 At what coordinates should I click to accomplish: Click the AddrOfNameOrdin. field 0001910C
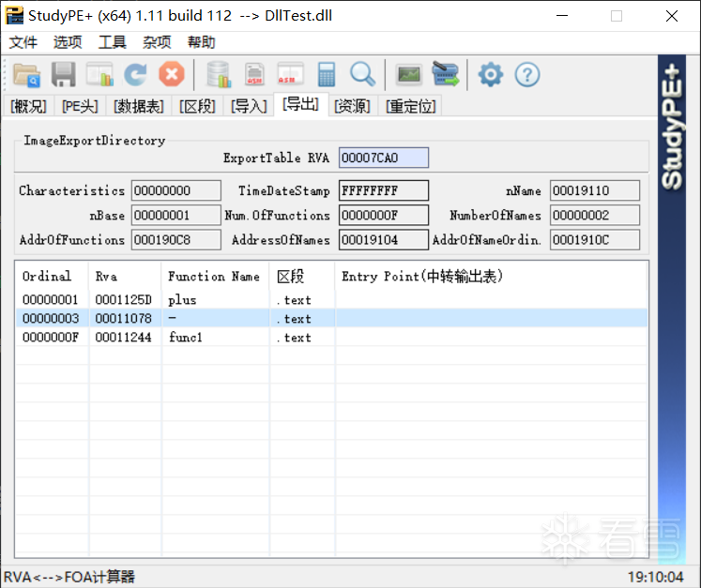pos(595,240)
